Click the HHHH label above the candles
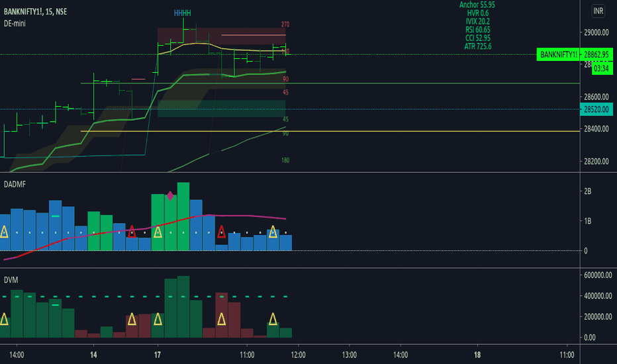617x364 pixels. pos(183,13)
